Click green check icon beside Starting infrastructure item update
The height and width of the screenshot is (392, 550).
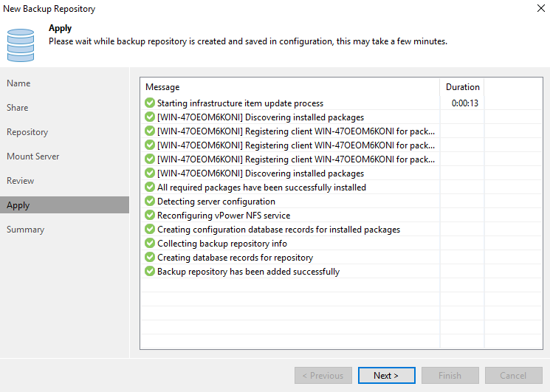(x=150, y=103)
